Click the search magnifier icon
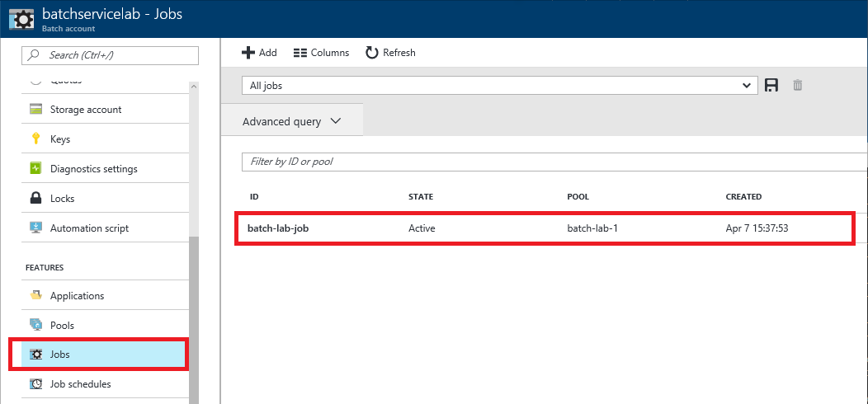868x404 pixels. point(35,55)
